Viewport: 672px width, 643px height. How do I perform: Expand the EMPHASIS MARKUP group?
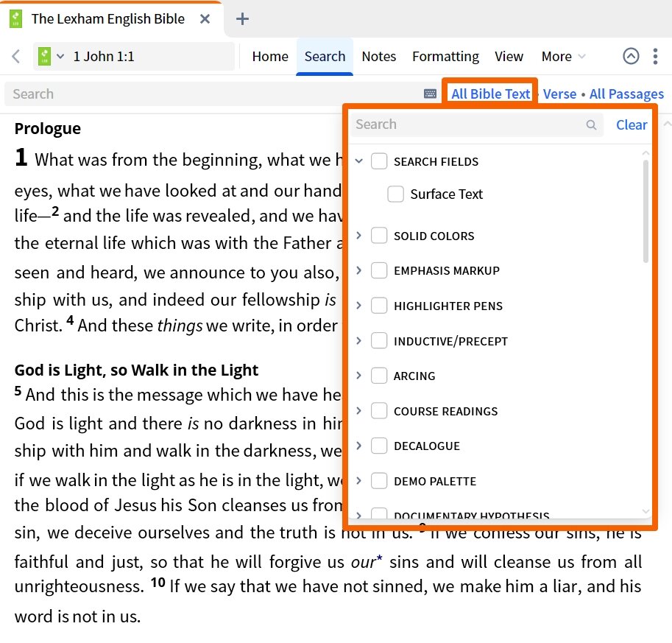coord(359,270)
